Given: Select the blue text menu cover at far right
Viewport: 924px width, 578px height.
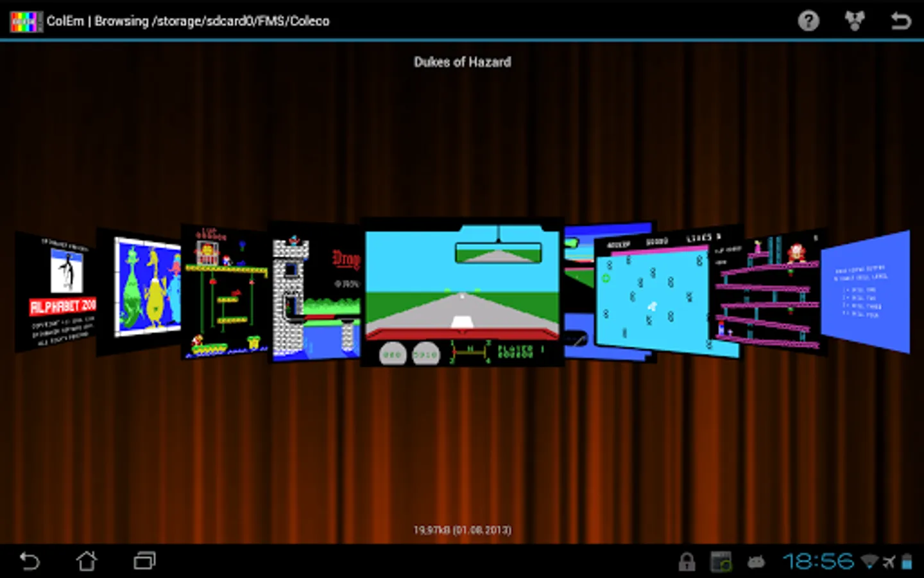Looking at the screenshot, I should tap(866, 292).
